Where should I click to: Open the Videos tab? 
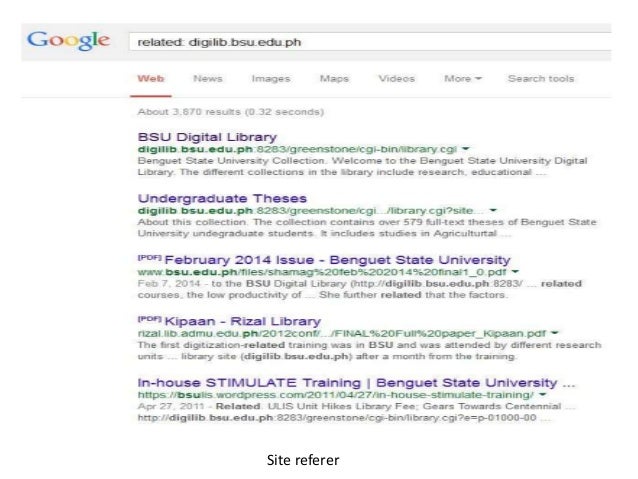(397, 79)
